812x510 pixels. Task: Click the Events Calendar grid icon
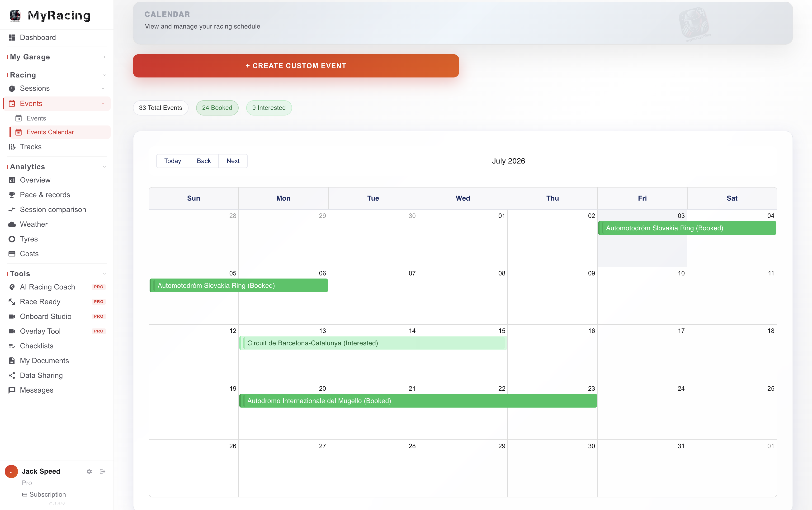coord(19,132)
